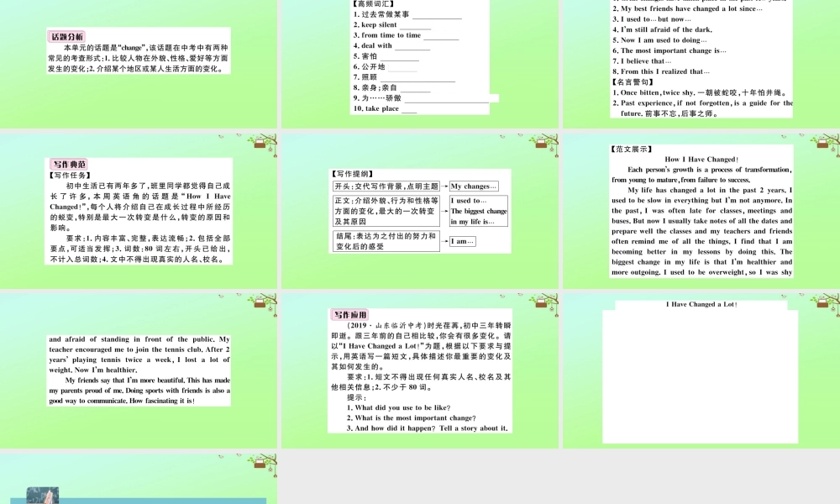Click the 【写作任务】 label
This screenshot has width=840, height=504.
click(70, 176)
